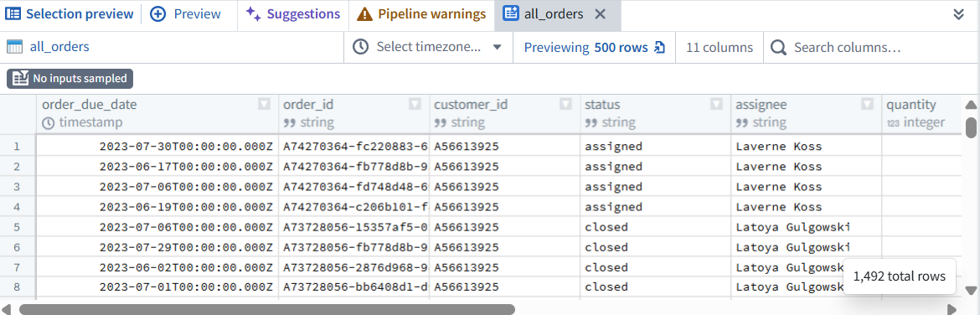Viewport: 980px width, 315px height.
Task: Click cell 2023-06-19T00:00:00.000Z
Action: (x=157, y=207)
